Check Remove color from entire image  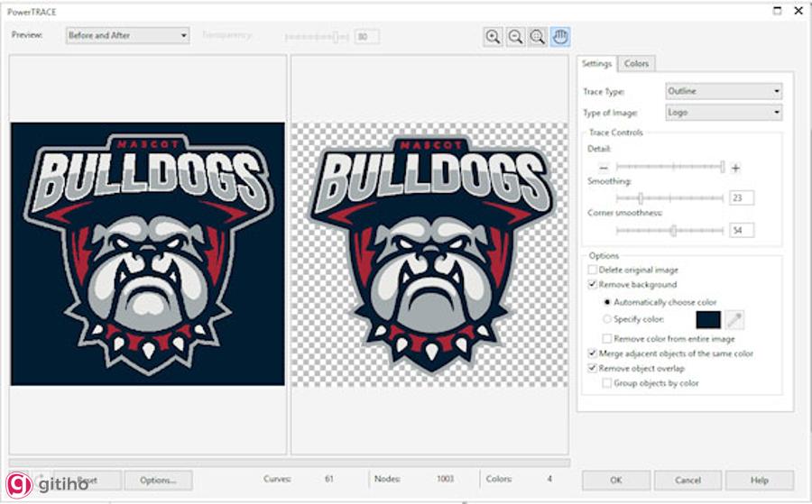coord(607,338)
